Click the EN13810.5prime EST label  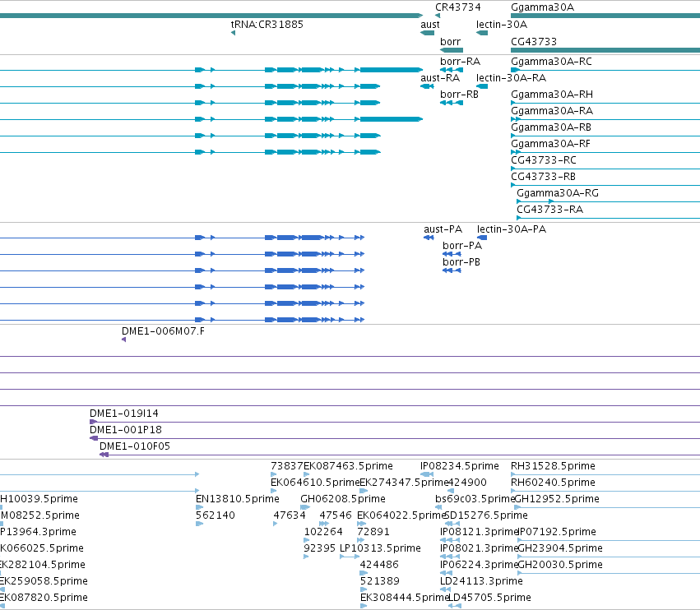click(x=238, y=499)
